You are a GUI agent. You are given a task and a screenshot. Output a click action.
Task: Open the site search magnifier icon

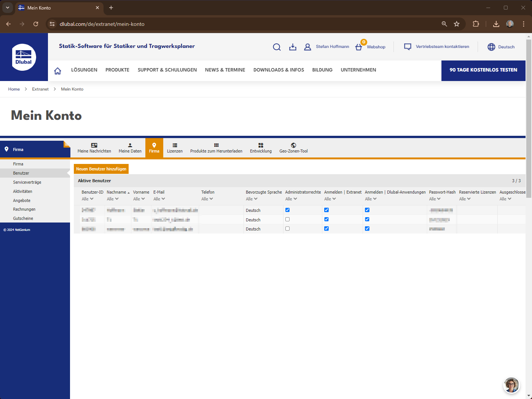tap(277, 47)
